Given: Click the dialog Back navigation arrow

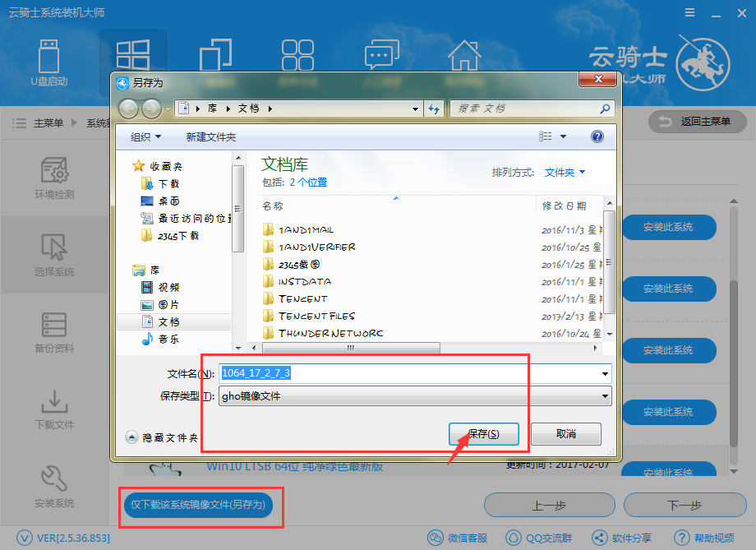Looking at the screenshot, I should (128, 109).
